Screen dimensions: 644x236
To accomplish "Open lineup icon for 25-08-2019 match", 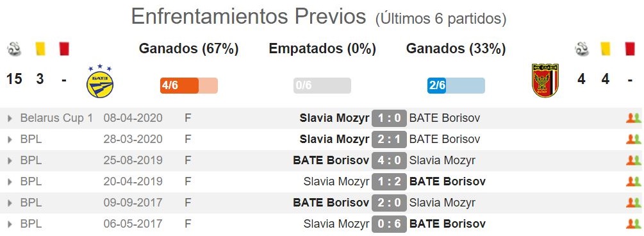I will (x=633, y=160).
